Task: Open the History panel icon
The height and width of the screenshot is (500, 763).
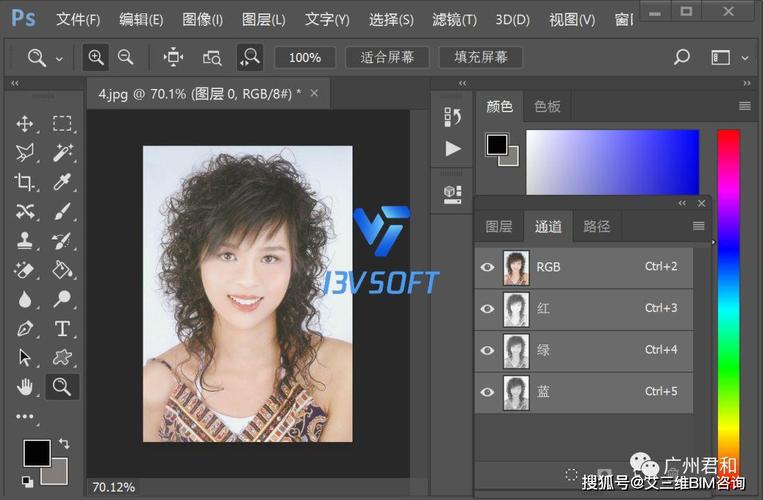Action: click(452, 117)
